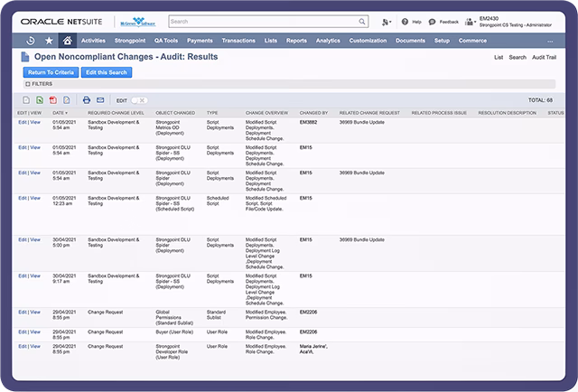The height and width of the screenshot is (392, 578).
Task: Sort by CHANGED BY column header
Action: [x=313, y=113]
